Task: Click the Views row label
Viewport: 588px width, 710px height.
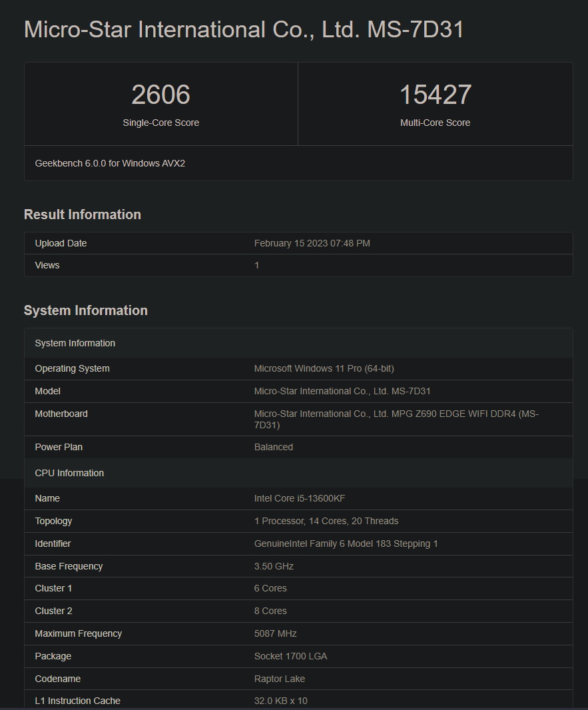Action: click(x=47, y=265)
